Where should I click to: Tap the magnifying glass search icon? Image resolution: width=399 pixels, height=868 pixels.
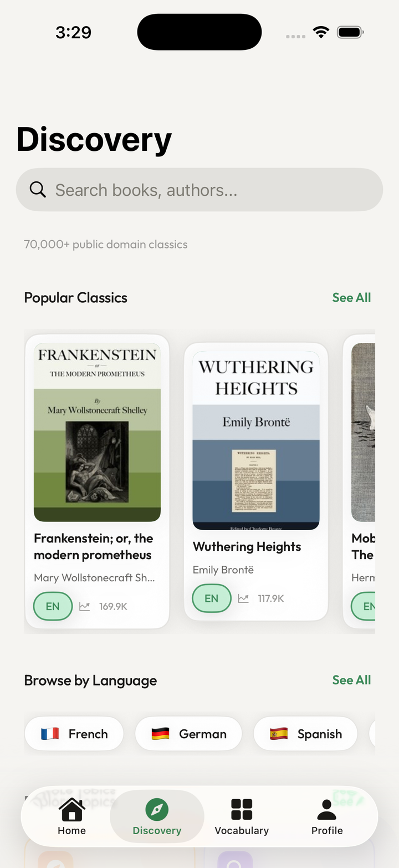38,190
